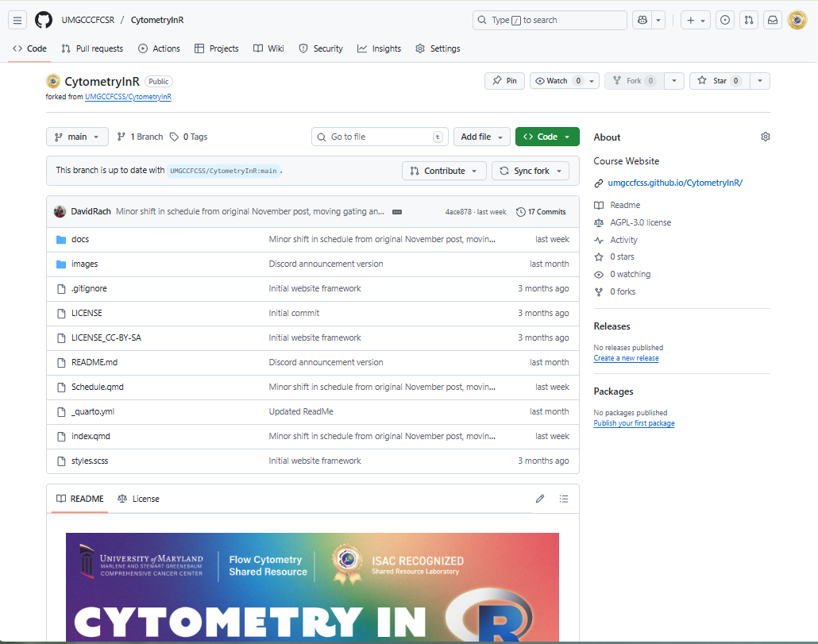Open the green Code dropdown
This screenshot has height=644, width=818.
tap(547, 137)
